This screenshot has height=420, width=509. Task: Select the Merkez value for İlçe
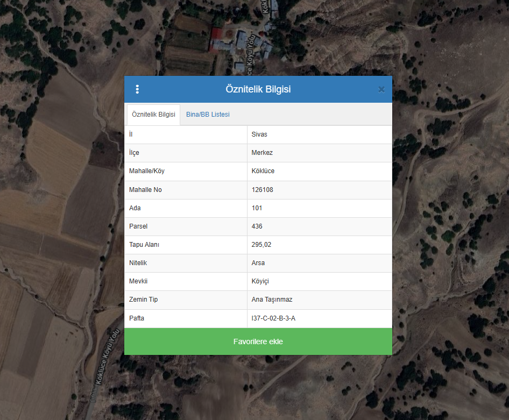(x=262, y=153)
